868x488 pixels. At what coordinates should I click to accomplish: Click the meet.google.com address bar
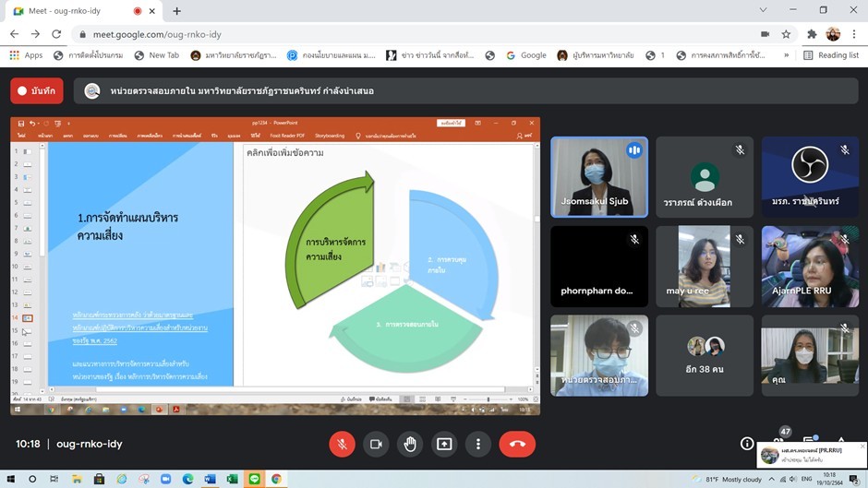[x=416, y=34]
